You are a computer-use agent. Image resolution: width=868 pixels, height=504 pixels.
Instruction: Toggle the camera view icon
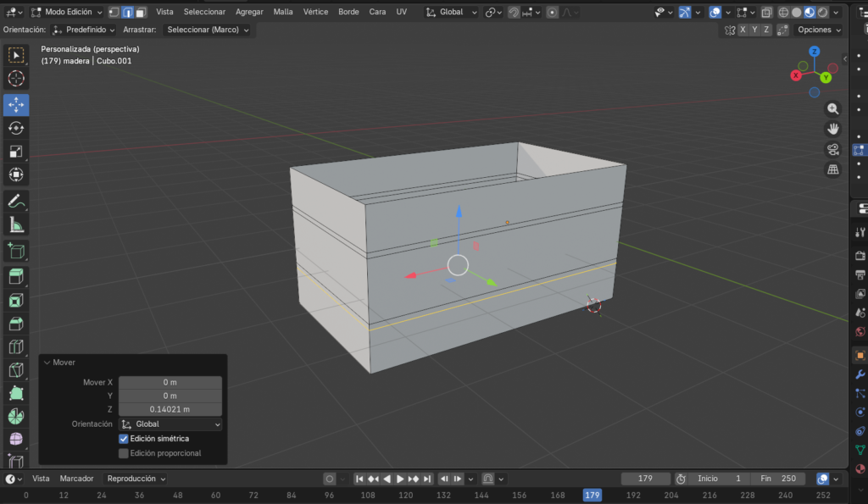(833, 149)
